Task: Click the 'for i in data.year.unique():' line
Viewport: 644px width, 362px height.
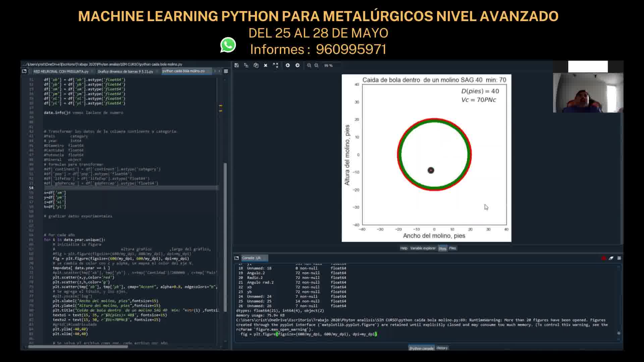Action: (x=74, y=240)
